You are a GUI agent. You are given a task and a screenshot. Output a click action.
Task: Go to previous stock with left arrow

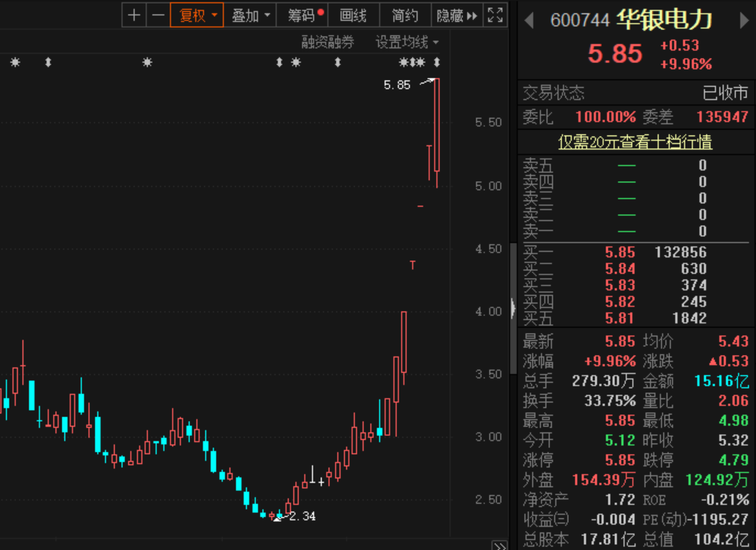(x=528, y=21)
